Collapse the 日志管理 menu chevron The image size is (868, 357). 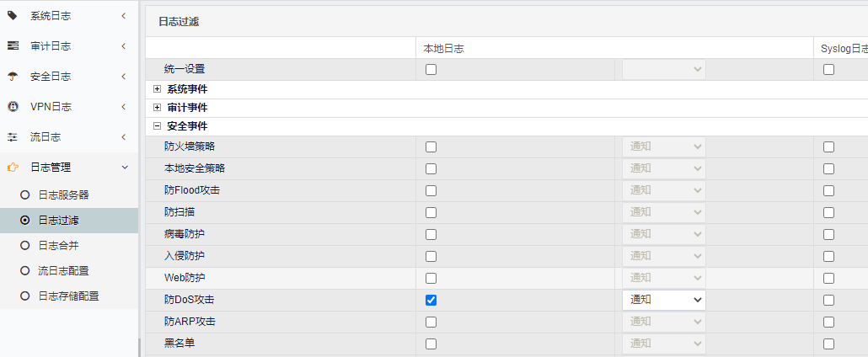(x=125, y=168)
